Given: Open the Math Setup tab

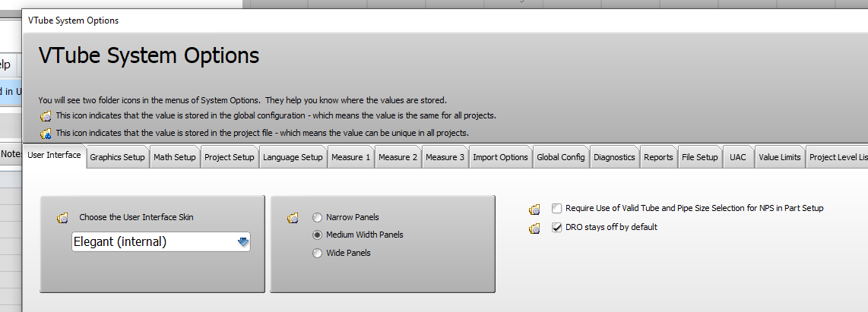Looking at the screenshot, I should pos(174,157).
